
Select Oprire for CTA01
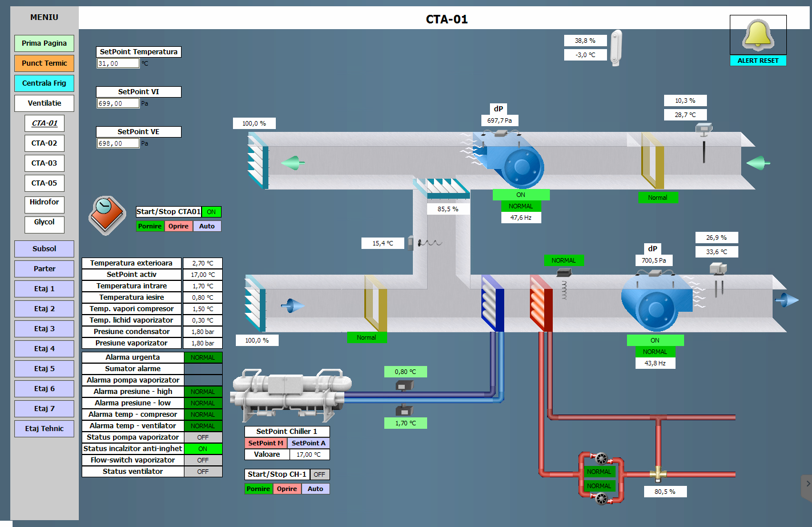(178, 226)
